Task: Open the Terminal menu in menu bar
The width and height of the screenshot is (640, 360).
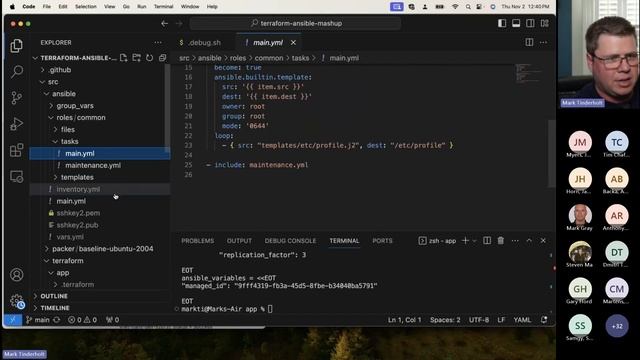Action: pos(163,7)
